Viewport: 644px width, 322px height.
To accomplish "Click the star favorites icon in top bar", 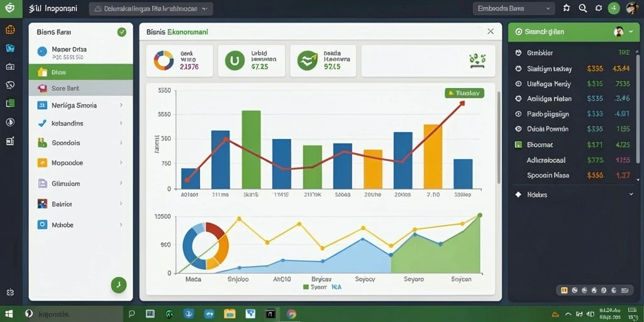I will pos(567,8).
